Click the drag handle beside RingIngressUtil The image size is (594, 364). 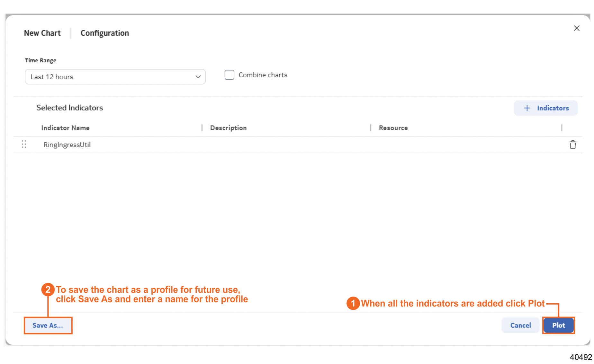pyautogui.click(x=24, y=144)
